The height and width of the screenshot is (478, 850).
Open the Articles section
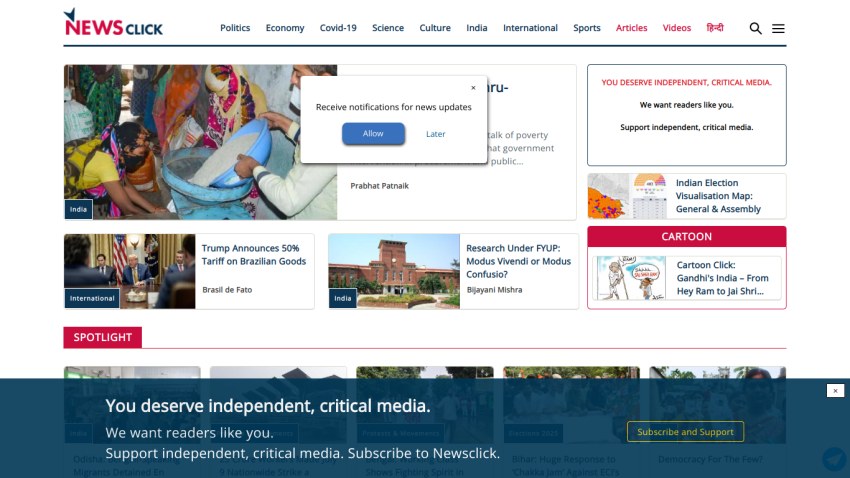pos(631,28)
